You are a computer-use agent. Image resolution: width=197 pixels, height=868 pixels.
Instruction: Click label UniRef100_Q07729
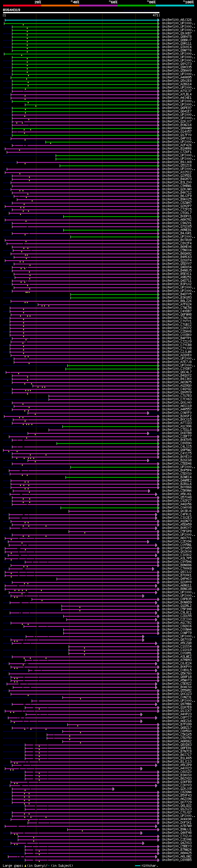tap(176, 802)
